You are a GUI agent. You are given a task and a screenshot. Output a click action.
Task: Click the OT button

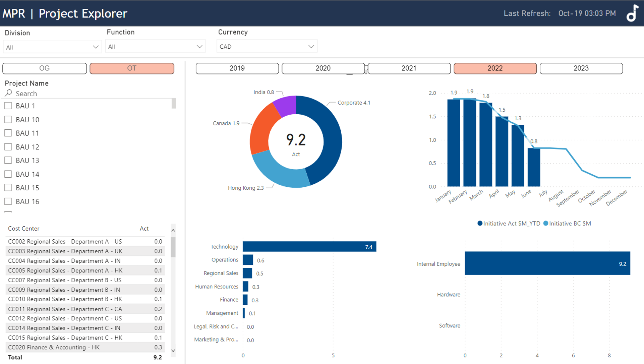(x=132, y=68)
